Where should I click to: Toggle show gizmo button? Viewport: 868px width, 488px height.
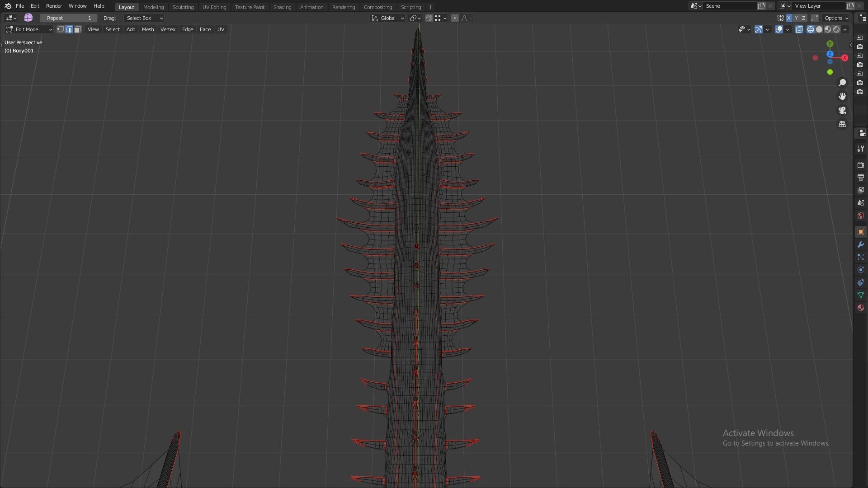(759, 29)
